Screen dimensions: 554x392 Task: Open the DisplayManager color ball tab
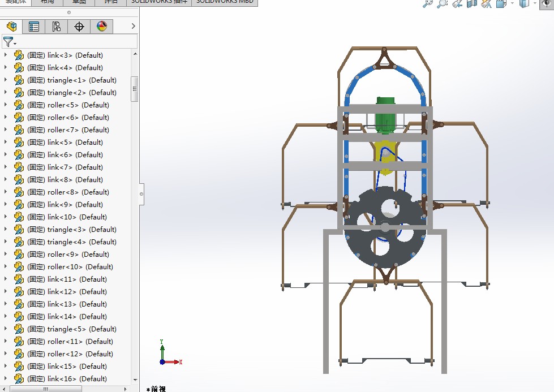[x=102, y=27]
